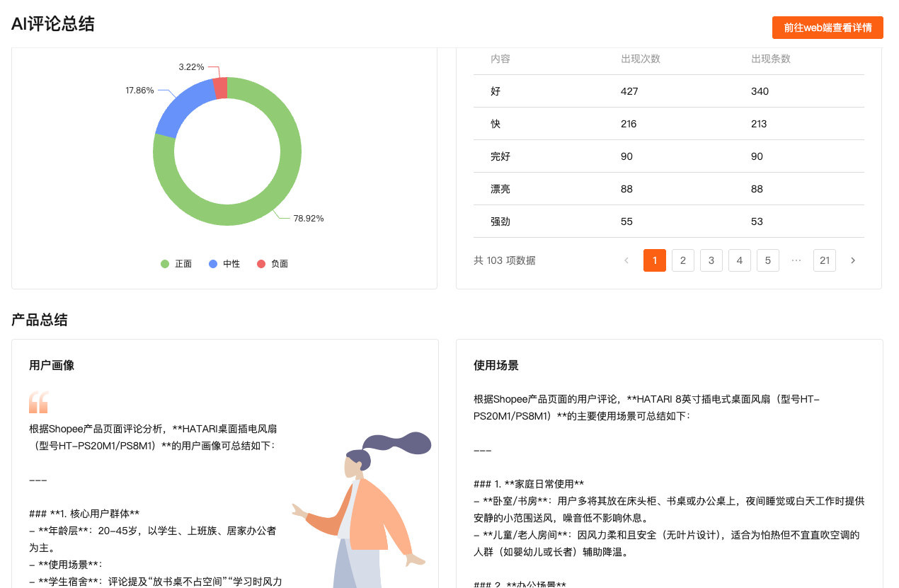Viewport: 899px width, 588px height.
Task: Toggle 负面 legend item in chart
Action: click(273, 264)
